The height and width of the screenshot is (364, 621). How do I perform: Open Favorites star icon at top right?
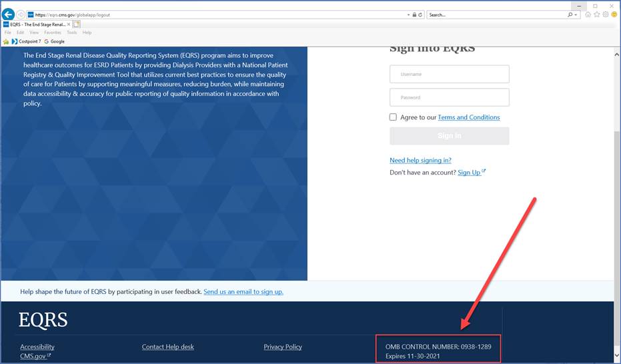[x=596, y=14]
